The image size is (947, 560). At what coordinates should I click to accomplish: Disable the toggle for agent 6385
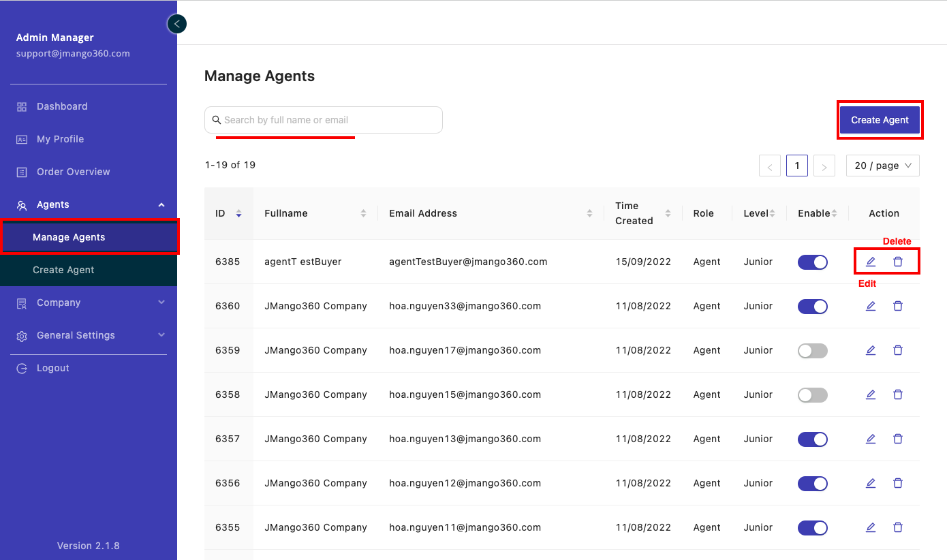click(x=812, y=262)
